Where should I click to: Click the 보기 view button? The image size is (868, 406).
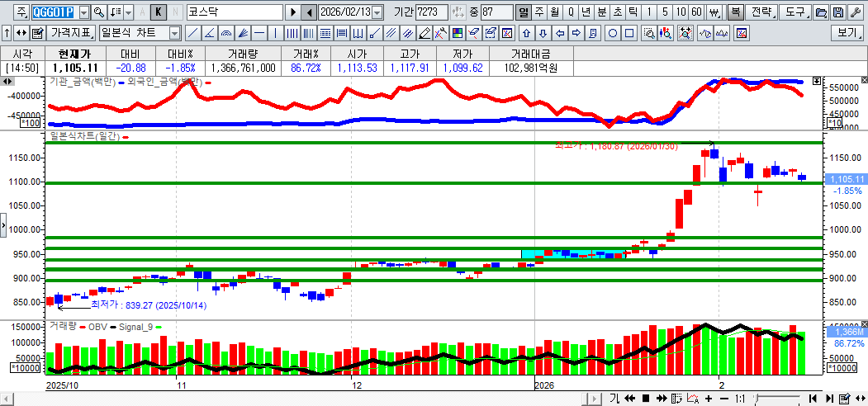[x=847, y=33]
